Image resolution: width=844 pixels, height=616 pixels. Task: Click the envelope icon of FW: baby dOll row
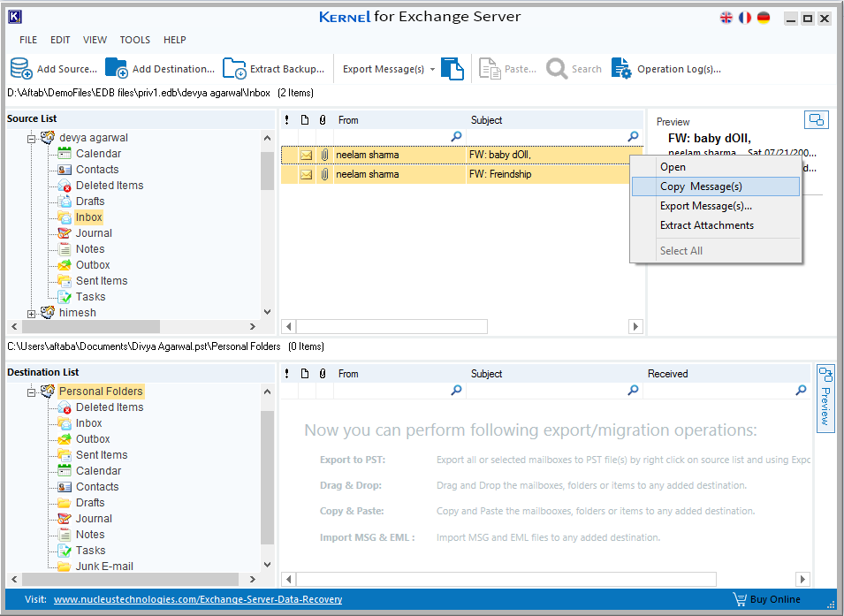(x=307, y=155)
